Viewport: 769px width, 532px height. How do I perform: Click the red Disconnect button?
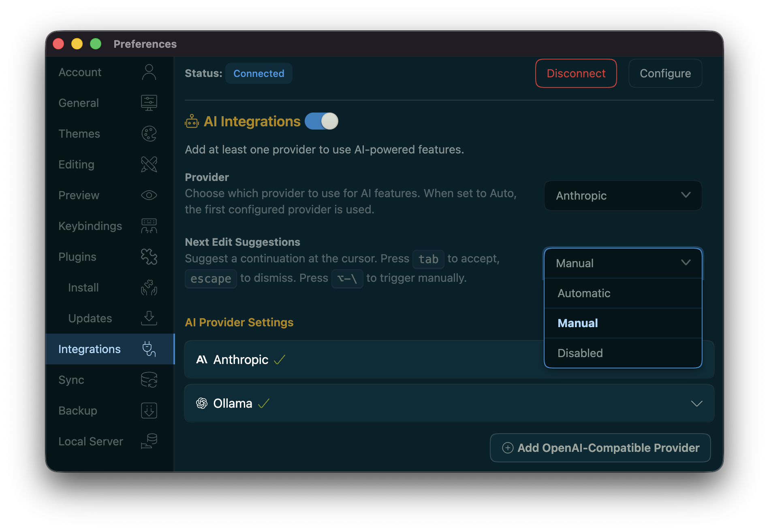point(576,73)
